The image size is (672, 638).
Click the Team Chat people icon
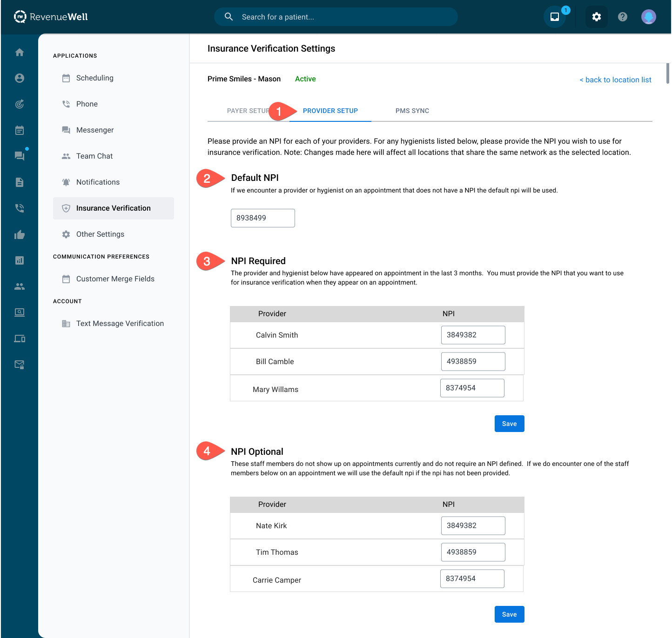(x=66, y=156)
